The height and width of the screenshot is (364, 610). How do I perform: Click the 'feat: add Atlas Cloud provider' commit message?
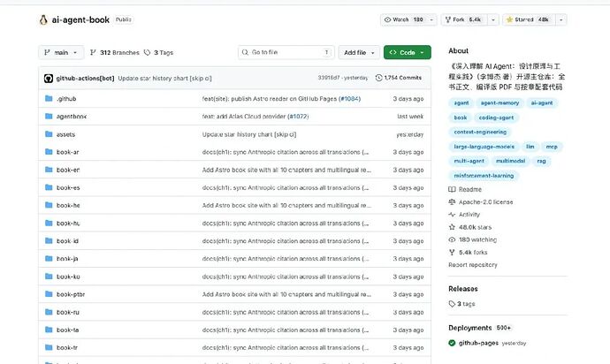(x=244, y=117)
